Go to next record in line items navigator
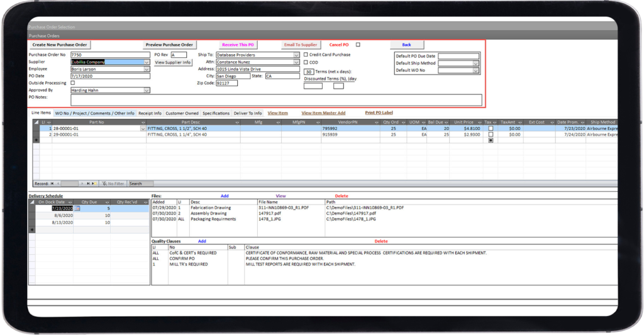The height and width of the screenshot is (335, 644). (x=82, y=184)
